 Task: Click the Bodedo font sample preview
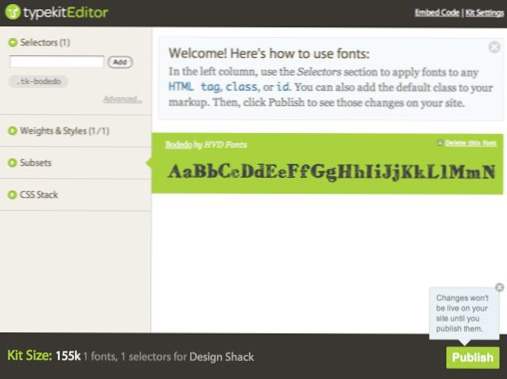(x=332, y=171)
